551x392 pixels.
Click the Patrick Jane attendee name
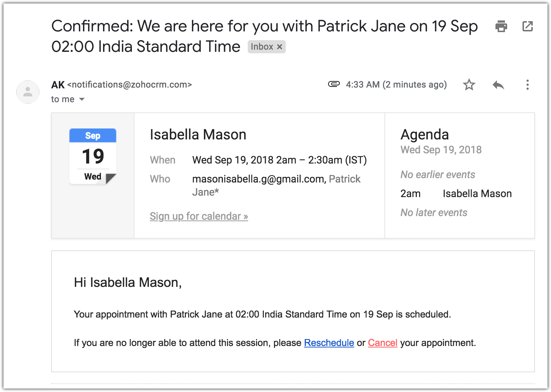[x=344, y=179]
